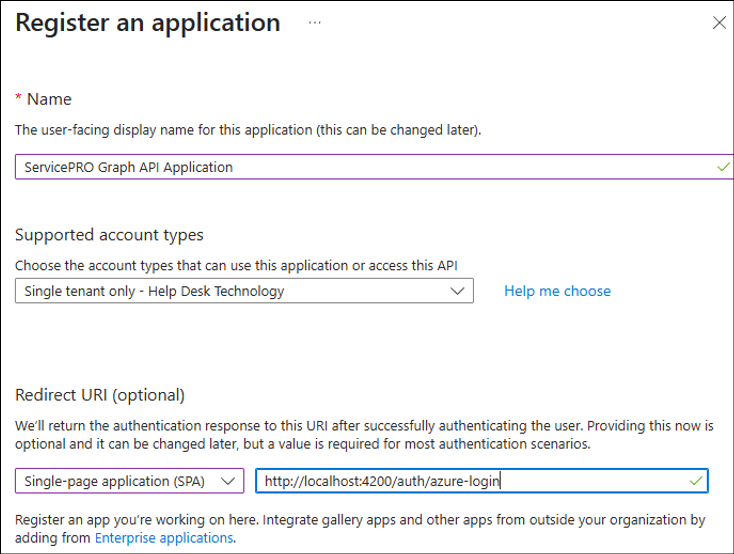734x554 pixels.
Task: Open the Enterprise applications link
Action: [164, 538]
